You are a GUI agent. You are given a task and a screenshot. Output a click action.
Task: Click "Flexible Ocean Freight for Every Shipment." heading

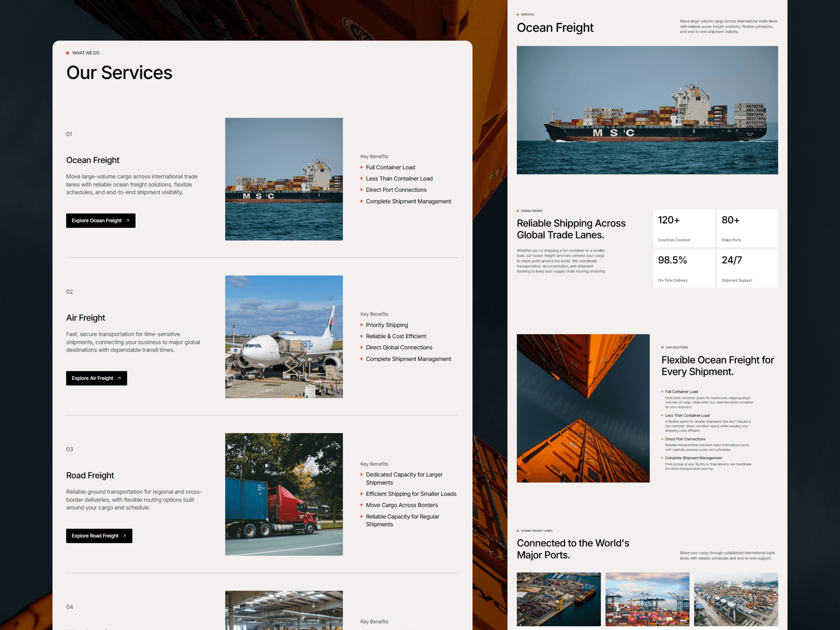pos(718,366)
